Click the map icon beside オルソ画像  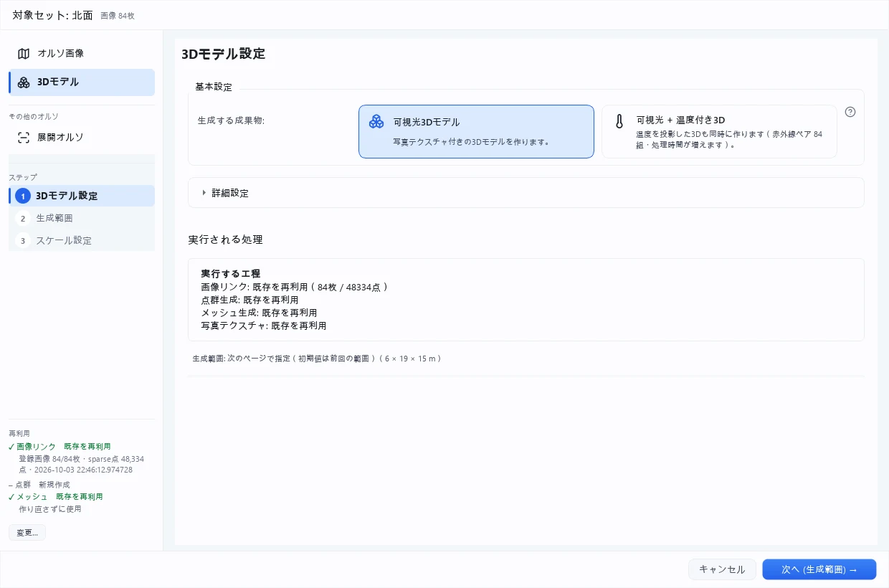pyautogui.click(x=24, y=54)
